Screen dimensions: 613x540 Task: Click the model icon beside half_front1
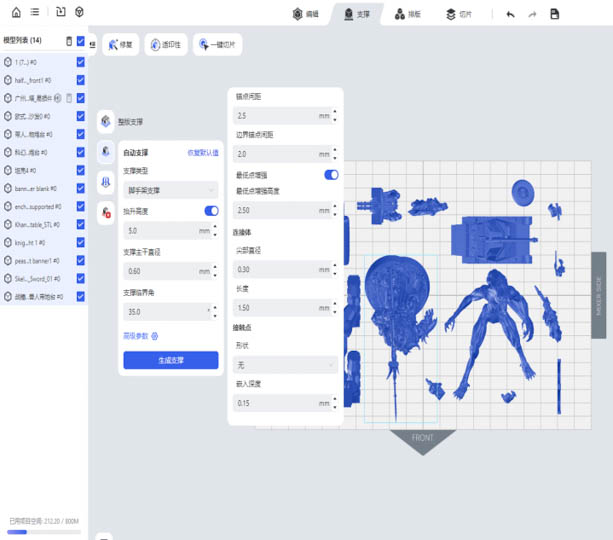8,80
